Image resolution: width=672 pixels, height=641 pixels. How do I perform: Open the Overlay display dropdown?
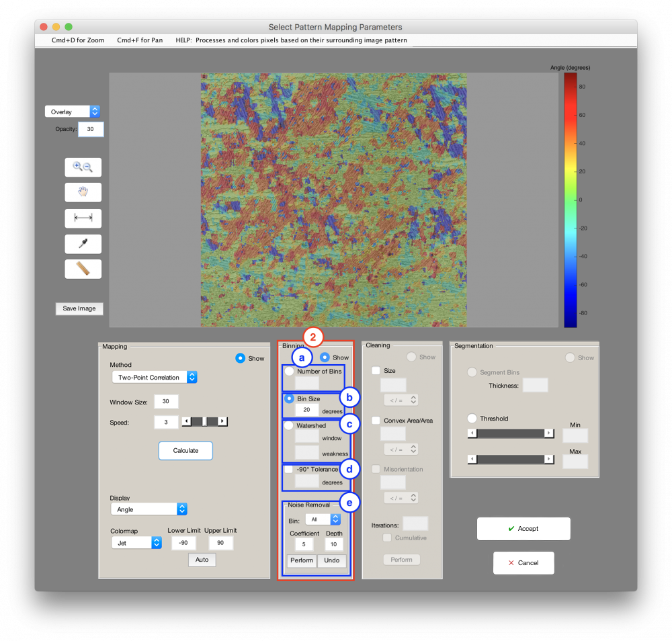coord(73,112)
